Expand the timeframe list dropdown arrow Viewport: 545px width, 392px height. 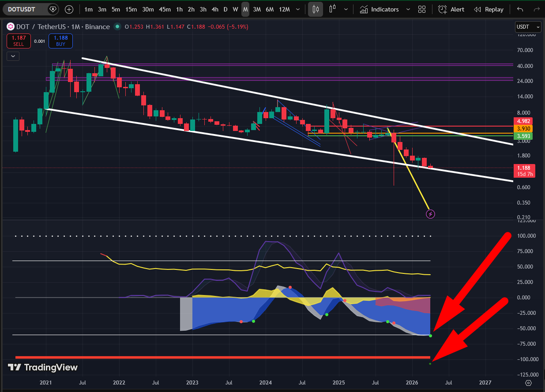(299, 9)
